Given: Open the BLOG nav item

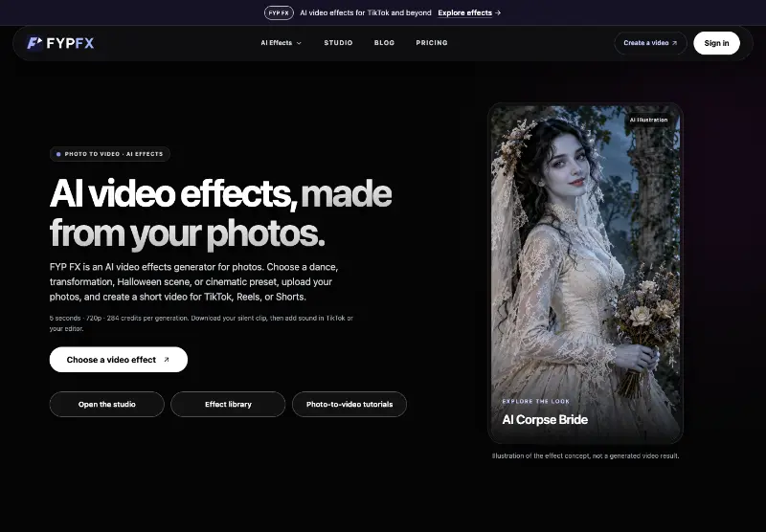Looking at the screenshot, I should point(384,43).
